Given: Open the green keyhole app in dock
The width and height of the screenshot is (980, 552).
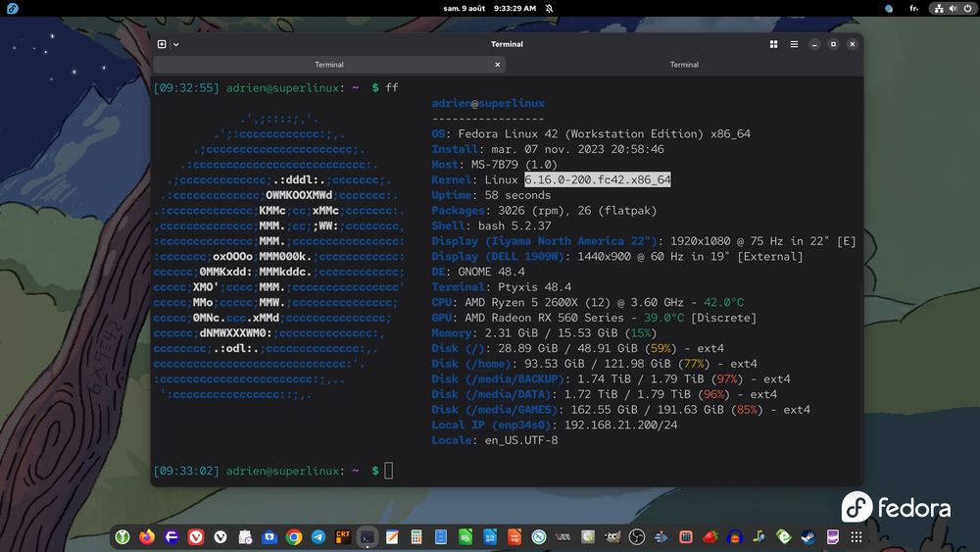Looking at the screenshot, I should [122, 536].
